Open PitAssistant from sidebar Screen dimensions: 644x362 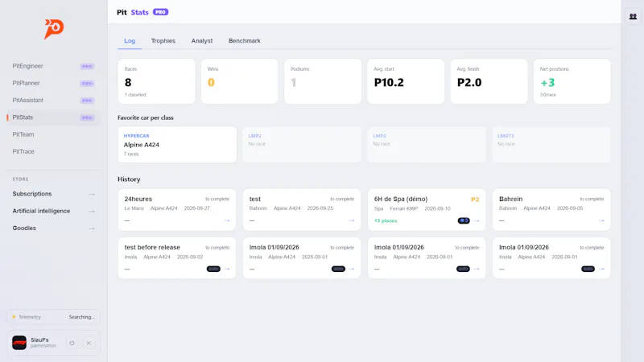pyautogui.click(x=53, y=100)
